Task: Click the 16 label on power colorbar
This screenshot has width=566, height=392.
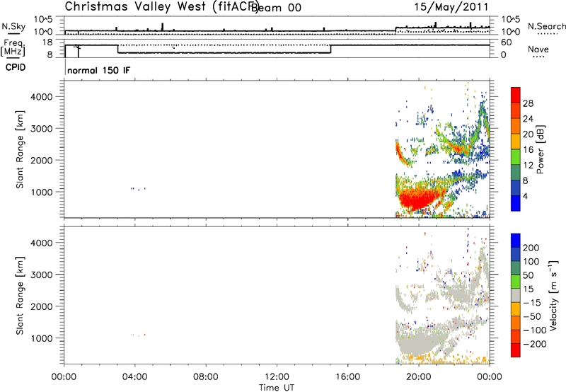Action: point(528,150)
